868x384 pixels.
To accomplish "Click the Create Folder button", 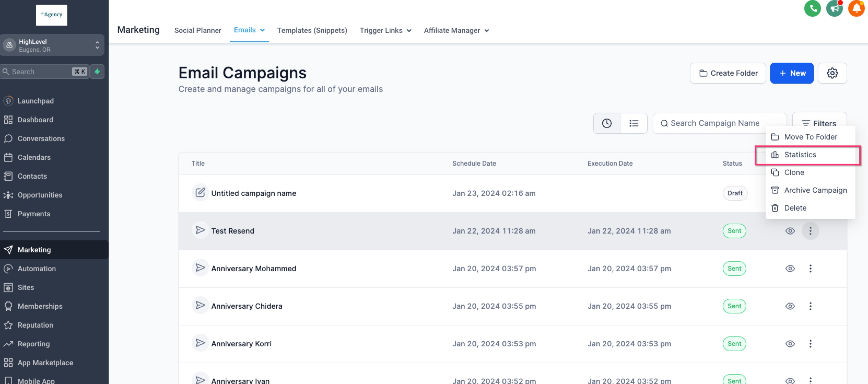I will (x=728, y=73).
